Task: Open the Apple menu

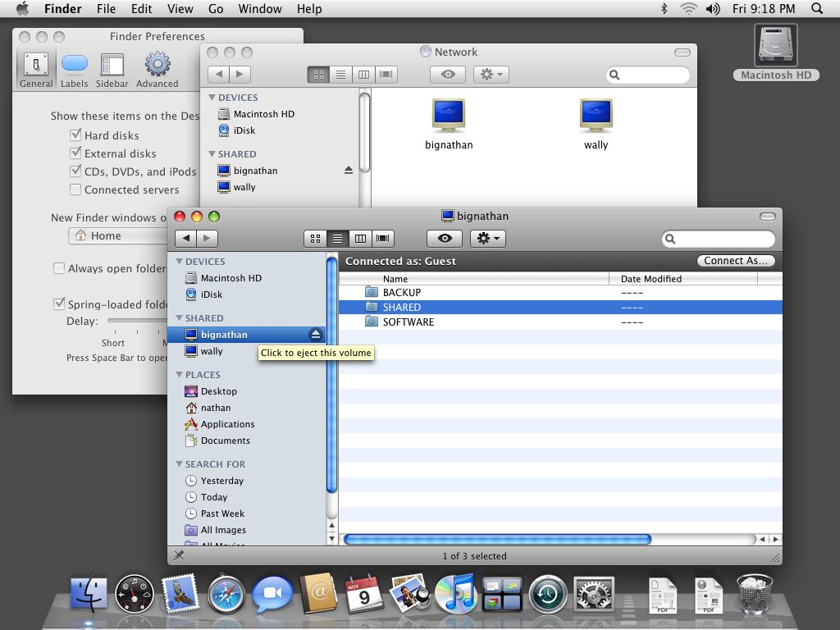Action: (22, 8)
